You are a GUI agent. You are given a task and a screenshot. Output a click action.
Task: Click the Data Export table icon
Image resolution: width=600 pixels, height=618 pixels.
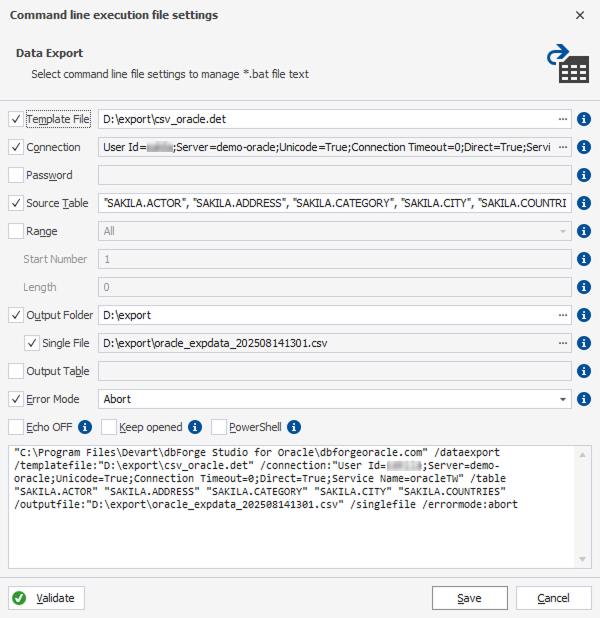(x=568, y=64)
